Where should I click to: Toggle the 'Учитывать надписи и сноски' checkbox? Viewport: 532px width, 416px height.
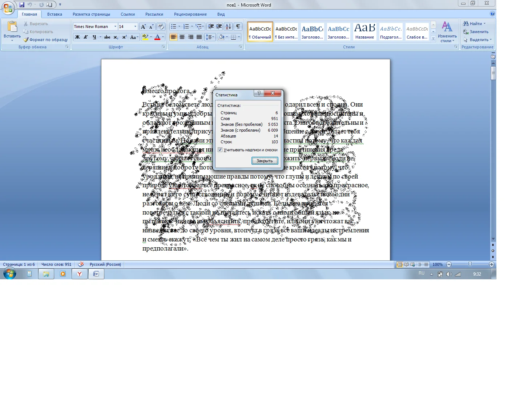[x=220, y=150]
